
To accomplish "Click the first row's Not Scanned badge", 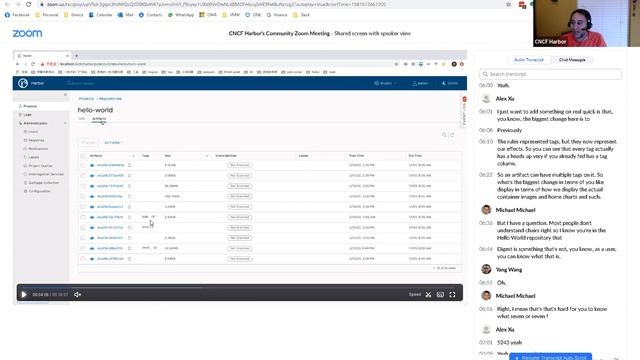I will point(240,165).
